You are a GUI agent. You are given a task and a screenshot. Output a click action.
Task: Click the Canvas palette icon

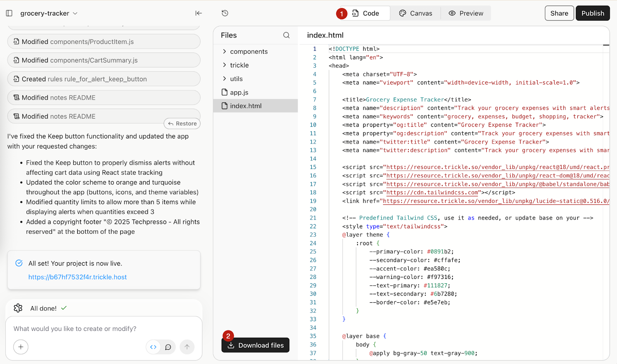tap(403, 13)
